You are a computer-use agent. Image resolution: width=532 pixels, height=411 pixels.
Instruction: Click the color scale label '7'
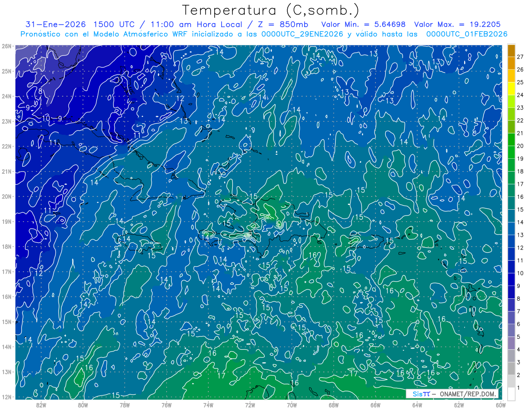point(519,311)
